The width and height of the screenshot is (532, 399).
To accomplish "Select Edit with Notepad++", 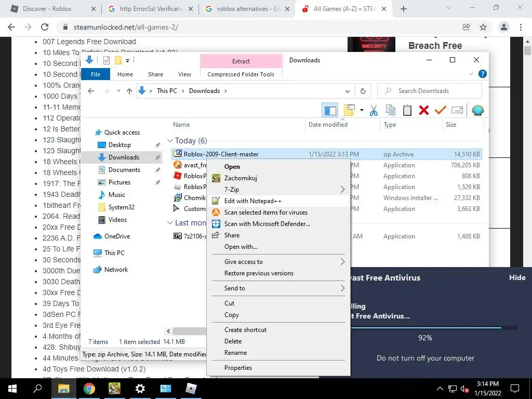I will pos(278,201).
